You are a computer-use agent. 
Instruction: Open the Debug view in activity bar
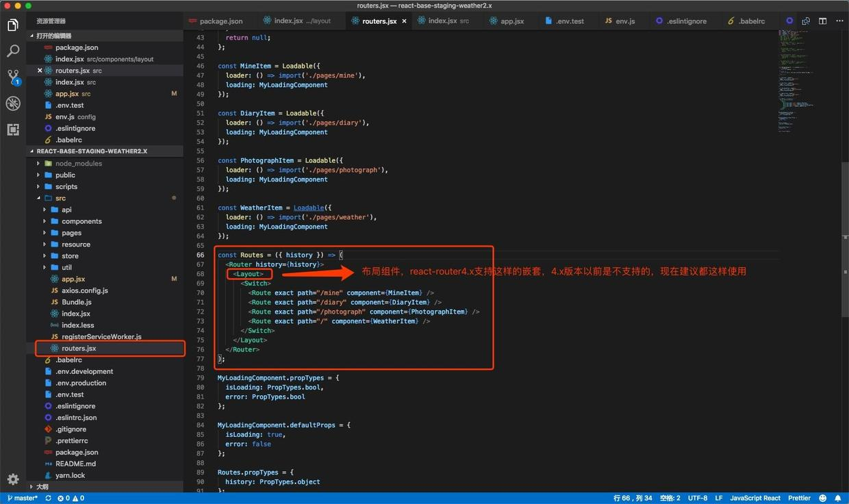tap(13, 103)
